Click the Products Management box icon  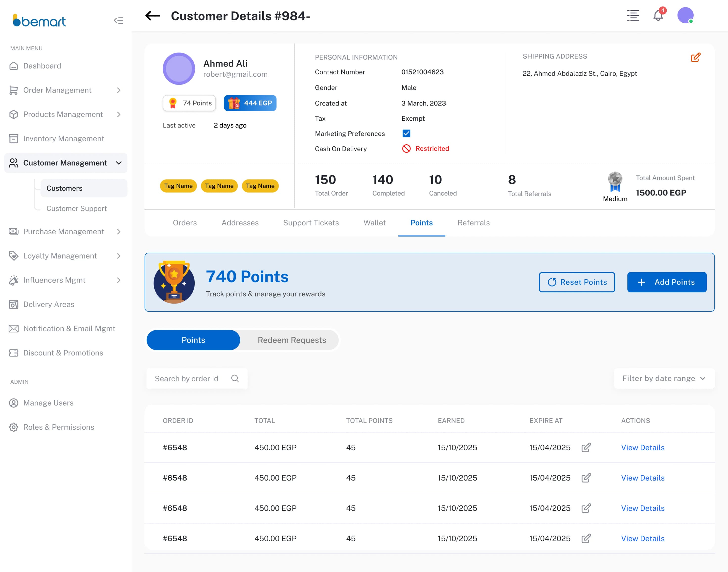13,114
